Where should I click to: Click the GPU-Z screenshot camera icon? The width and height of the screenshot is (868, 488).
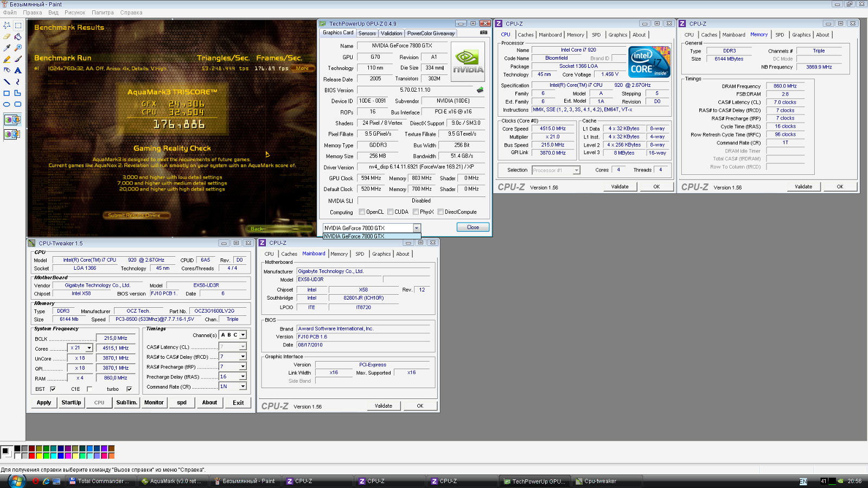[x=483, y=33]
